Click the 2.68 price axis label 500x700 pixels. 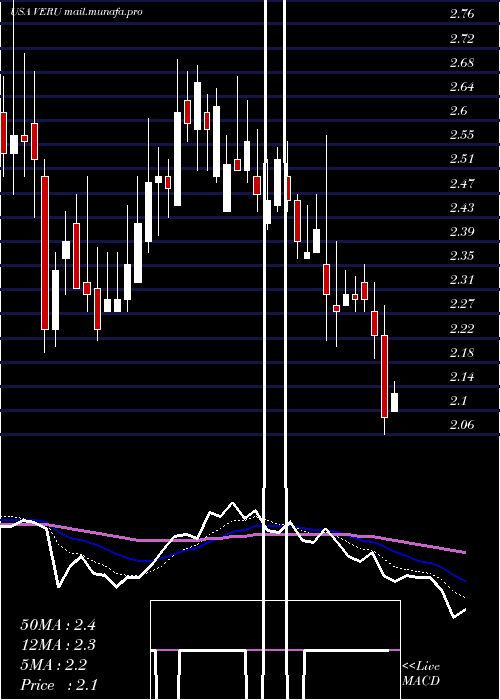[462, 63]
